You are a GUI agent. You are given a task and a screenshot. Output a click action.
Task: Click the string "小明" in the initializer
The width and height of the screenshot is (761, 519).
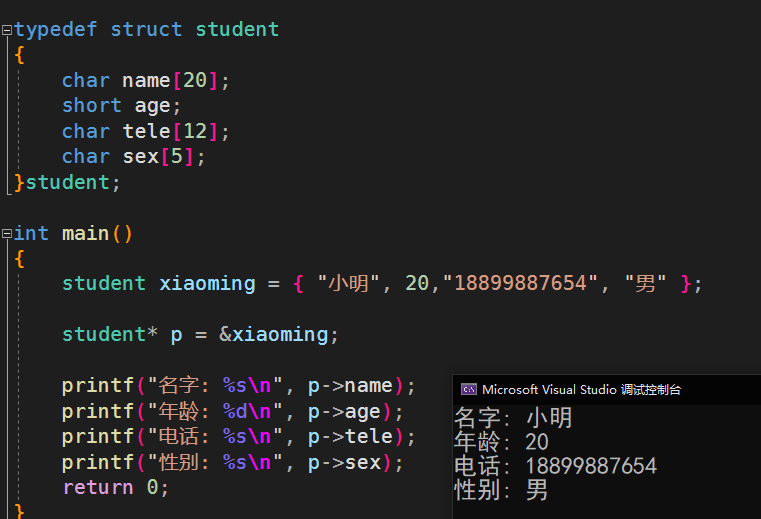348,284
